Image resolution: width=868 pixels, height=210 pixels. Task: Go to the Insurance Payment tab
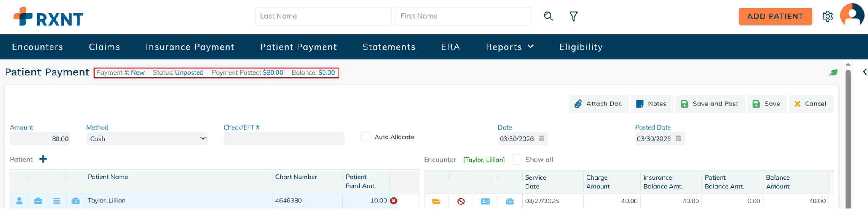(x=190, y=47)
